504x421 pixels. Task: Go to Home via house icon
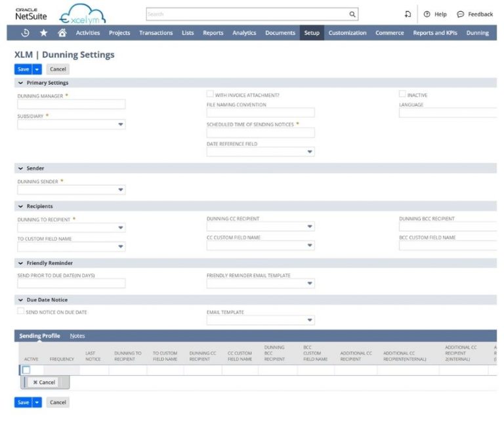[x=62, y=33]
